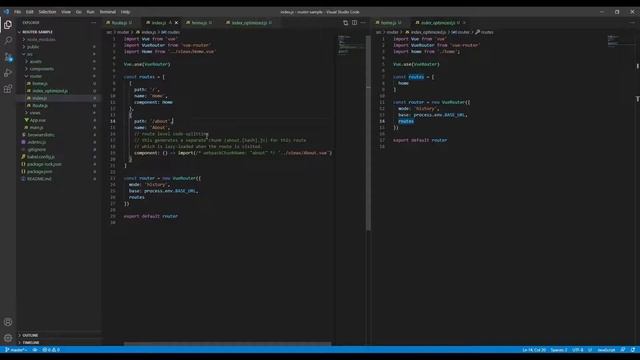Open the View menu

click(x=66, y=12)
